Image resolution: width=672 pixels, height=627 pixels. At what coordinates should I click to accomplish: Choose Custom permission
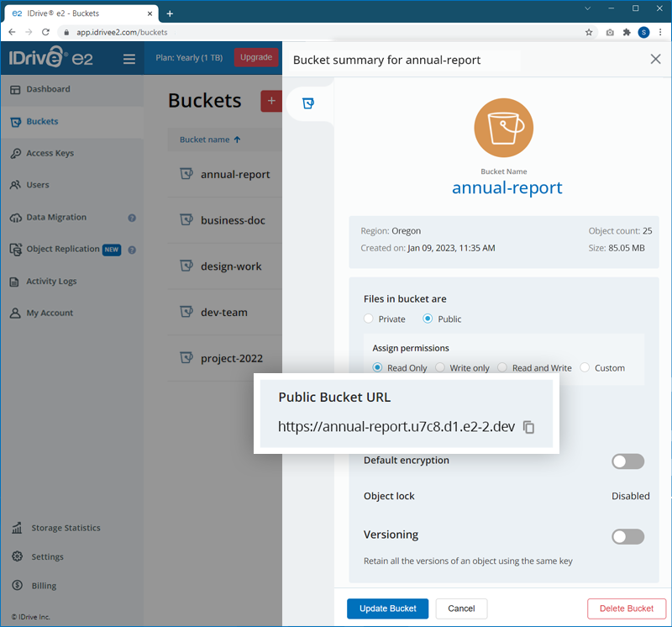pos(585,367)
